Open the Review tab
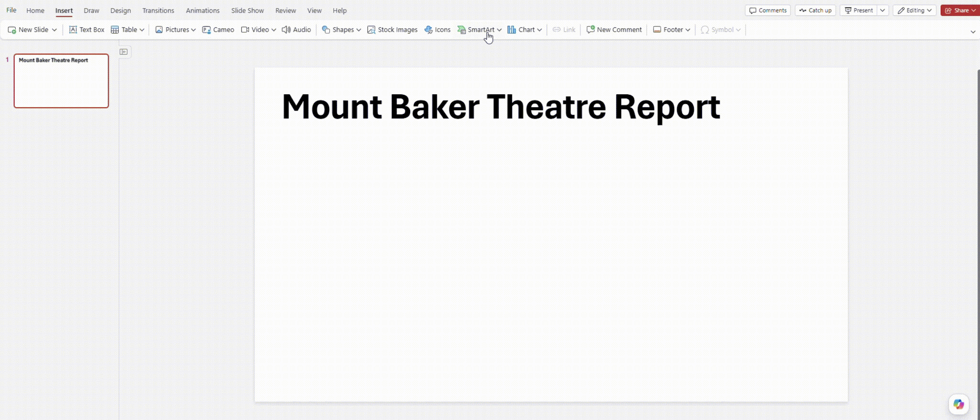The width and height of the screenshot is (980, 420). click(286, 10)
